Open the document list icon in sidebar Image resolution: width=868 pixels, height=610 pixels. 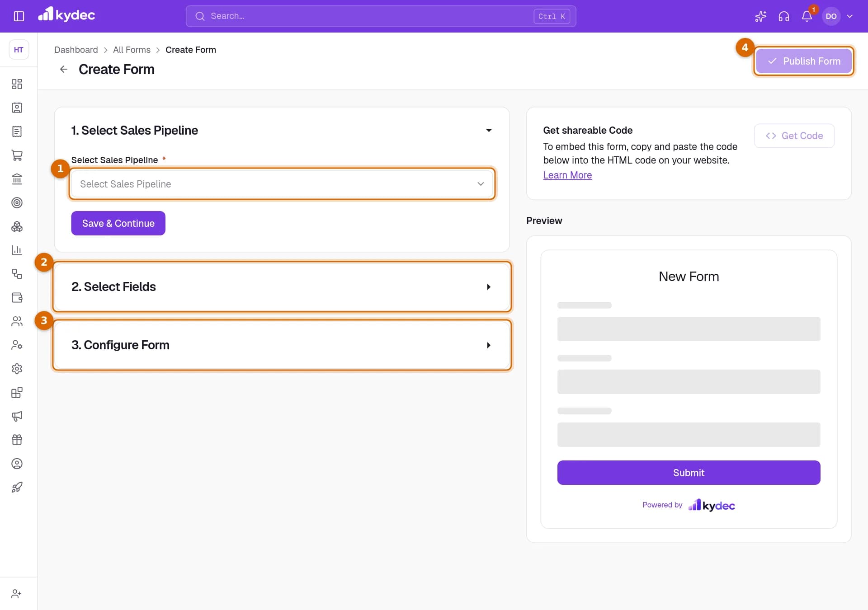(17, 131)
